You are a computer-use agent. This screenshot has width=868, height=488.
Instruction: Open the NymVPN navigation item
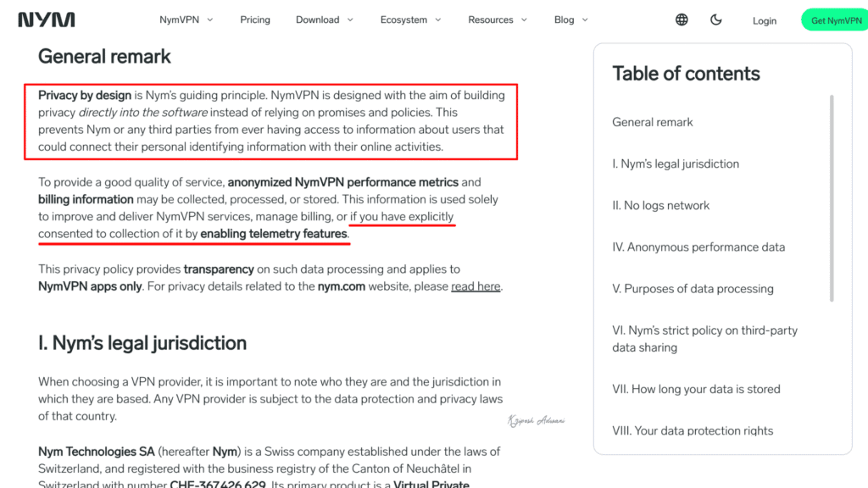pos(180,20)
